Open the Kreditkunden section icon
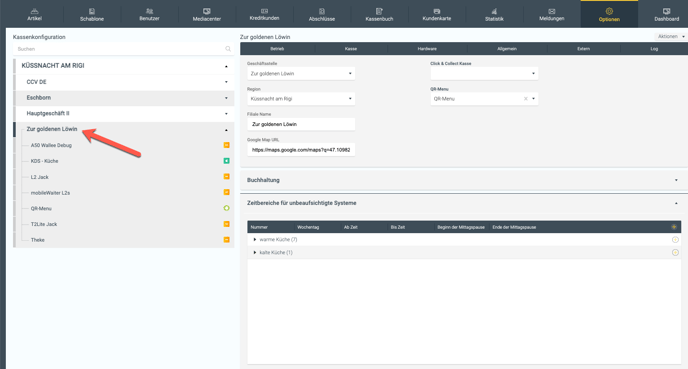This screenshot has width=688, height=369. 264,11
